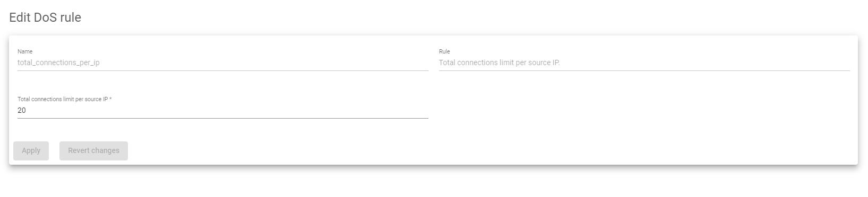This screenshot has height=197, width=868.
Task: Click the text Total connections limit per source IP.
Action: click(499, 62)
